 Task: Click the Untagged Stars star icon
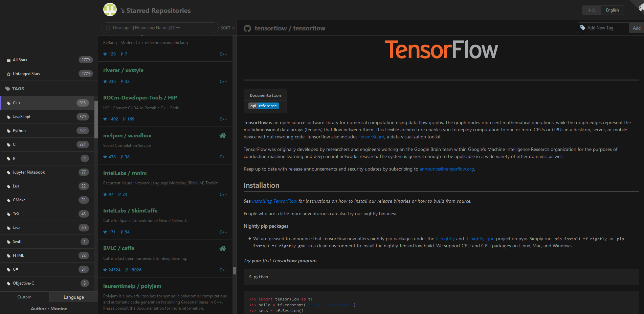8,74
